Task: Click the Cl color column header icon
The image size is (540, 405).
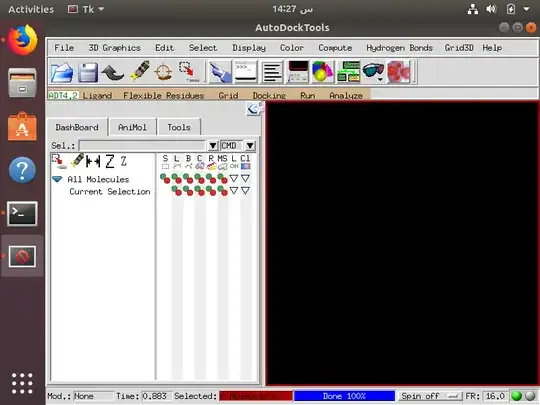Action: [245, 162]
